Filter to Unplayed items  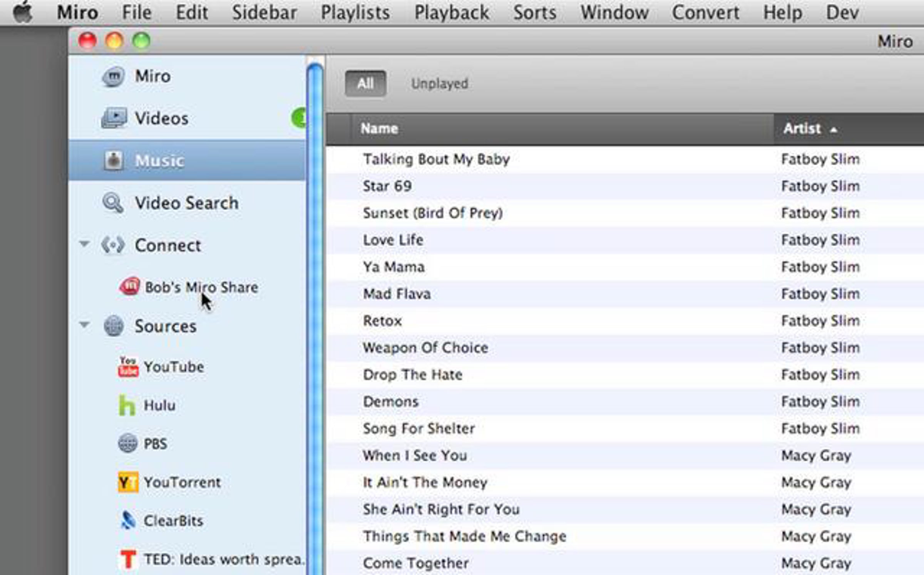click(440, 84)
